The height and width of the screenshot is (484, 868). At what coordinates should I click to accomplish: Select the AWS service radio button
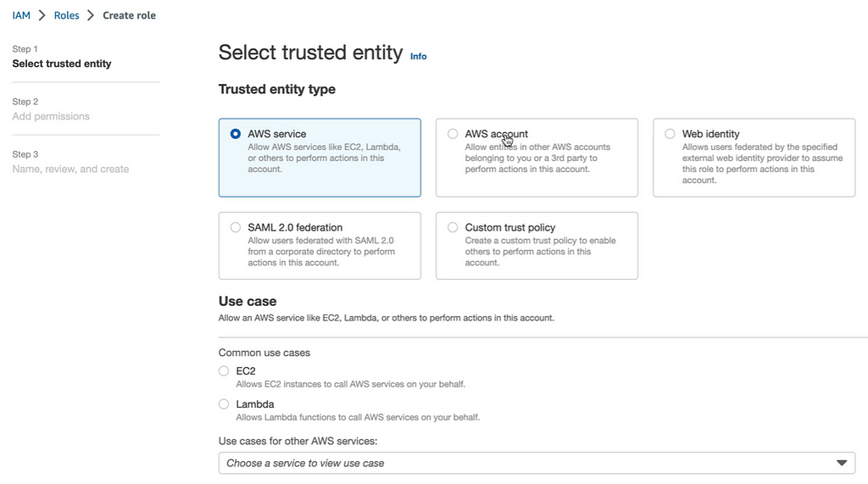236,134
